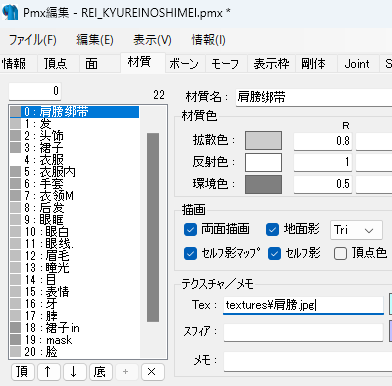392x386 pixels.
Task: Select material 20 : 脸
Action: [x=74, y=352]
